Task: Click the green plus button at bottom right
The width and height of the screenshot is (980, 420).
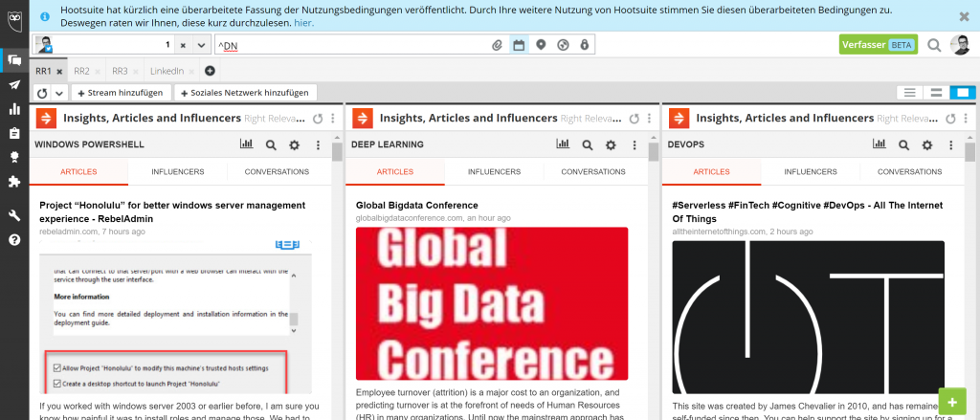Action: click(952, 402)
